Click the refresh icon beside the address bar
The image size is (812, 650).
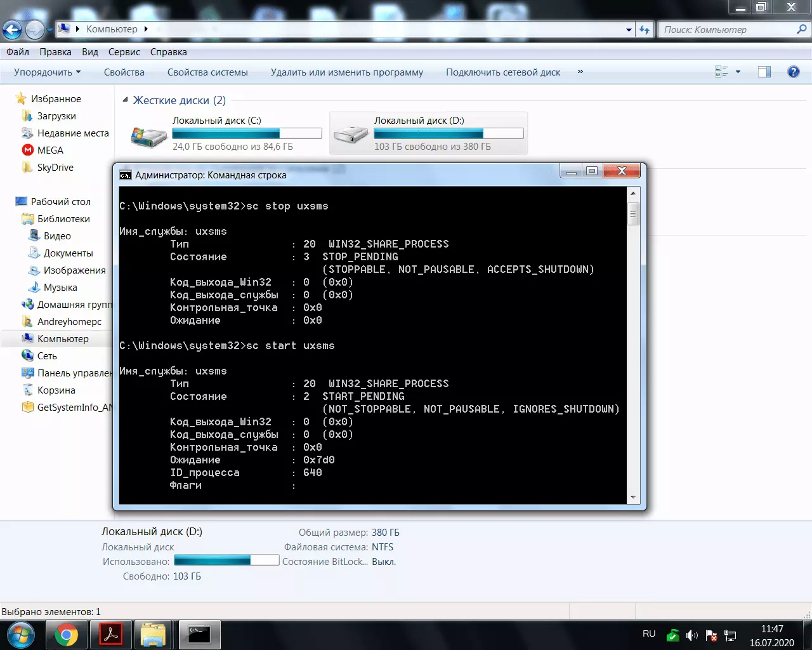(645, 29)
